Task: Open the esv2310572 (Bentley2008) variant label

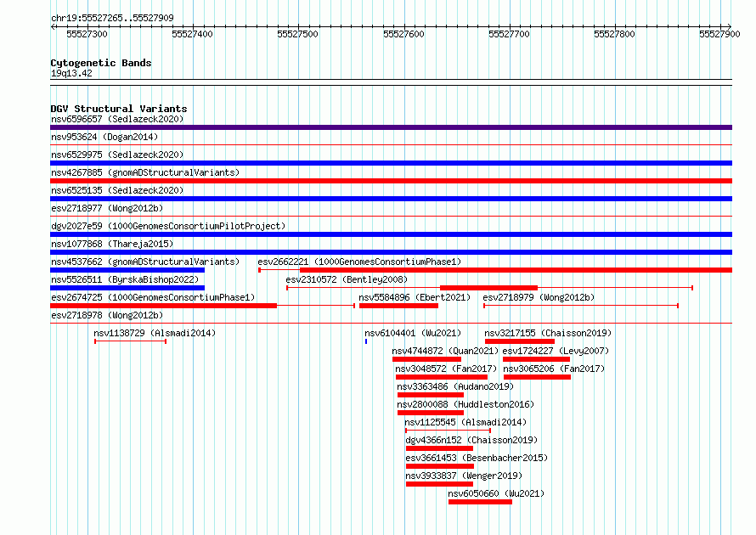Action: click(x=347, y=279)
